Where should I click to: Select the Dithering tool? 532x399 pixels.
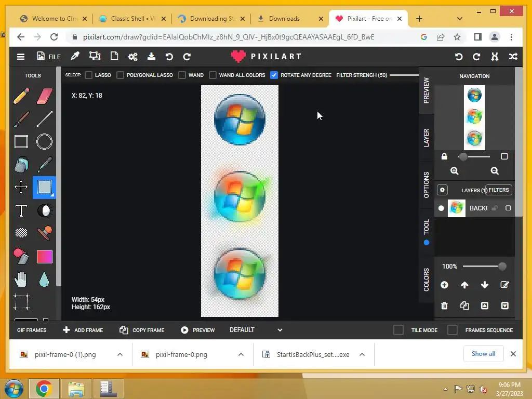click(x=21, y=233)
